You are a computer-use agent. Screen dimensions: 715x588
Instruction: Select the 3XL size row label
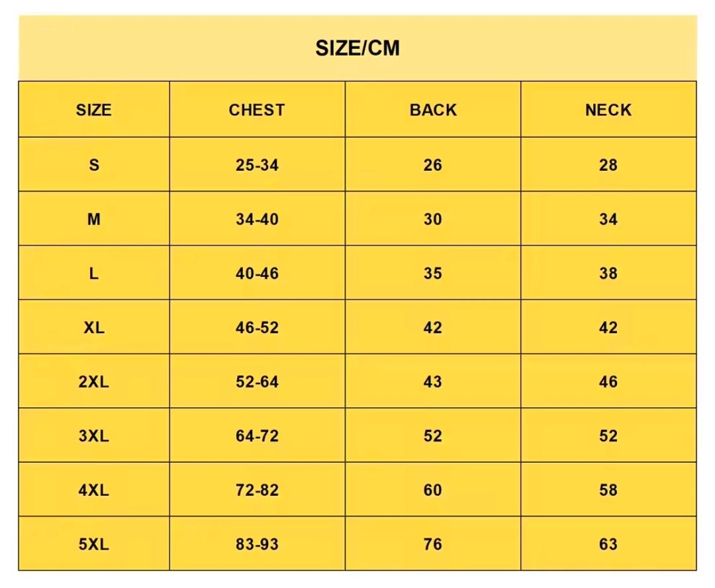point(94,436)
